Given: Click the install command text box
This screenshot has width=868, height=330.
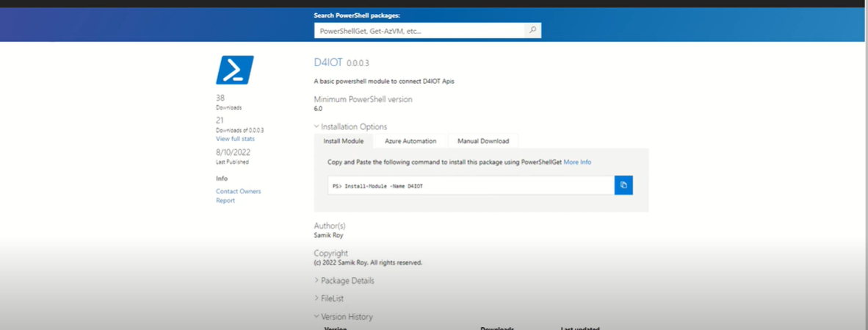Looking at the screenshot, I should [x=471, y=185].
